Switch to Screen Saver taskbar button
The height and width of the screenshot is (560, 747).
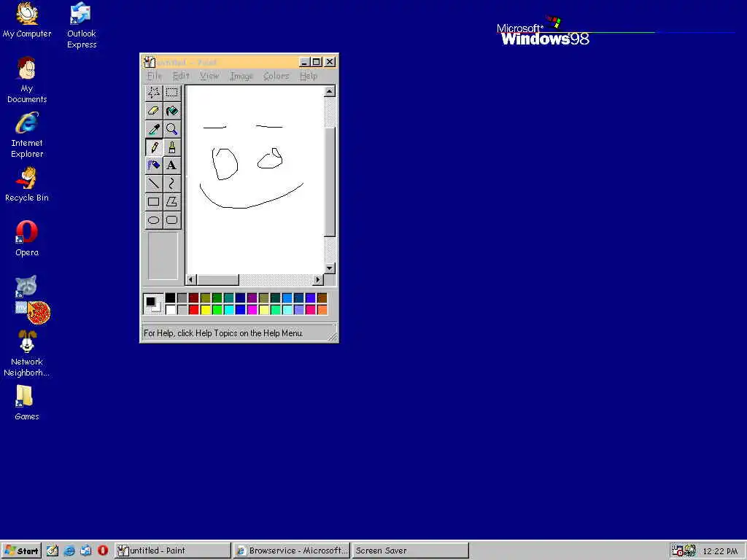pos(411,551)
